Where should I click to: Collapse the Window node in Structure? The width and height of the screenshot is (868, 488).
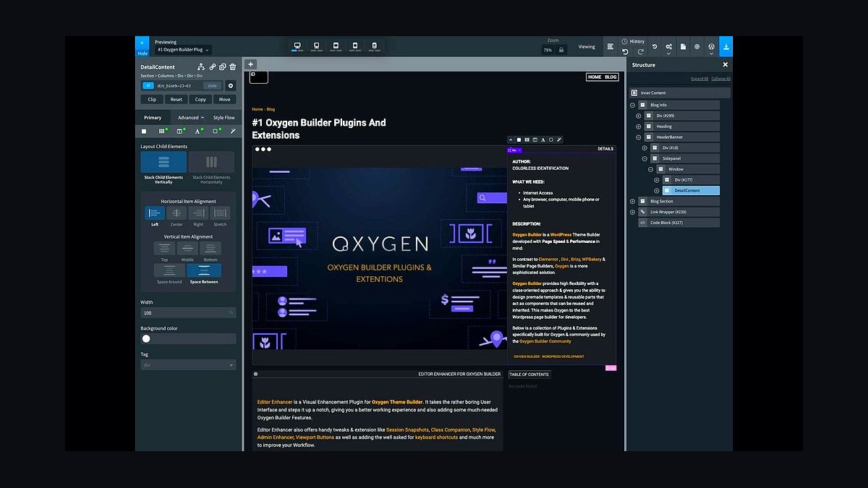coord(650,169)
